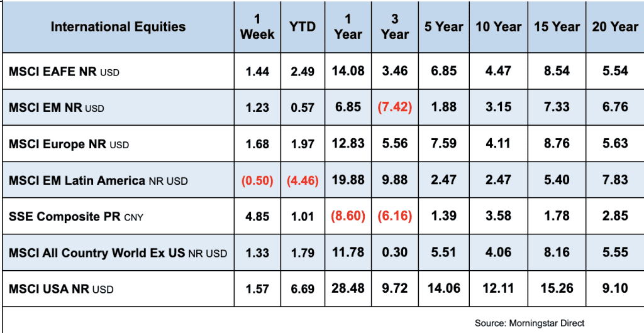
Task: Select the SSE Composite PR row label
Action: (64, 217)
